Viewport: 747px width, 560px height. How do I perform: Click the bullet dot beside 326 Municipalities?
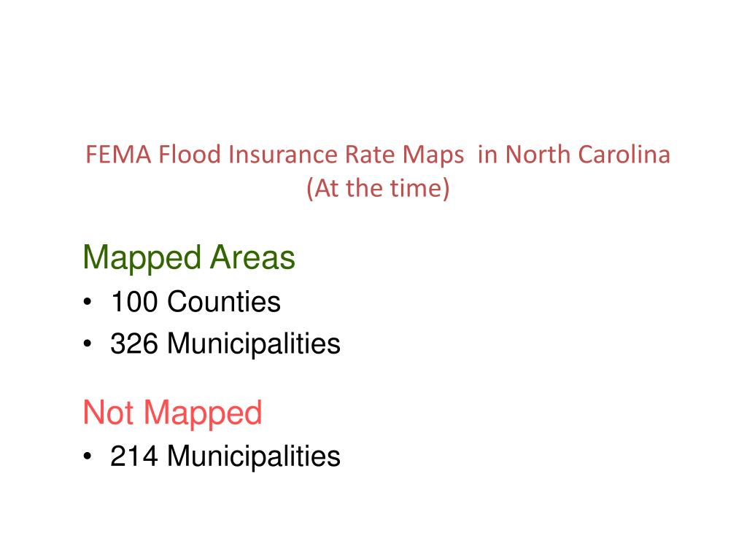click(88, 343)
